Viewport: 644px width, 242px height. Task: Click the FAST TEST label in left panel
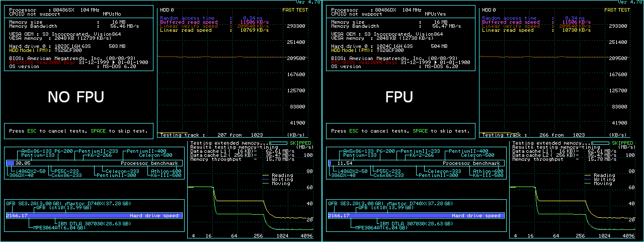coord(295,10)
